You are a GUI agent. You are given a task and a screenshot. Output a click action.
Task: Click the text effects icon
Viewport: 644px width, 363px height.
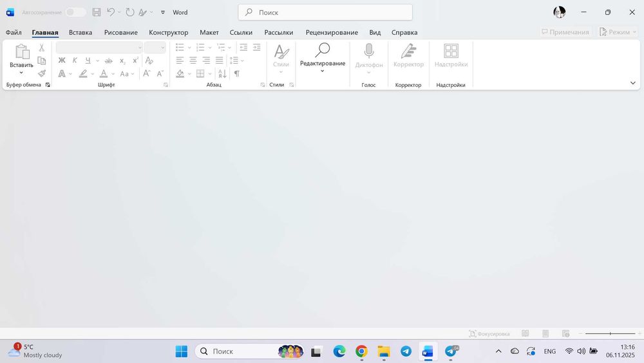pos(62,73)
